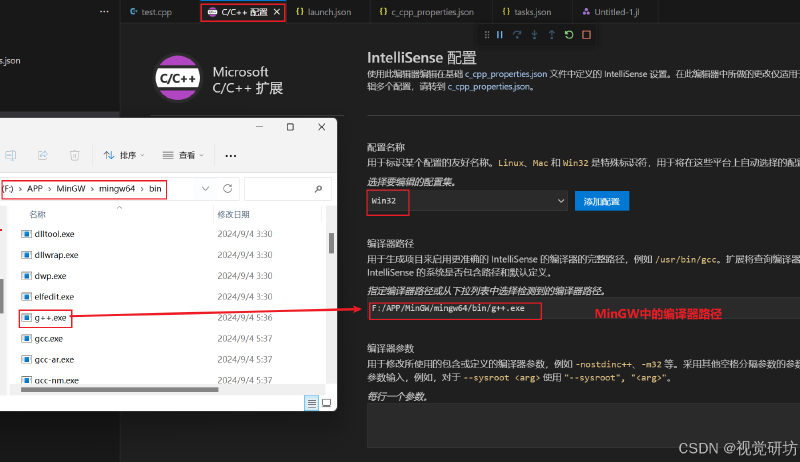Click the bin breadcrumb in address bar
The height and width of the screenshot is (462, 800).
pos(155,189)
